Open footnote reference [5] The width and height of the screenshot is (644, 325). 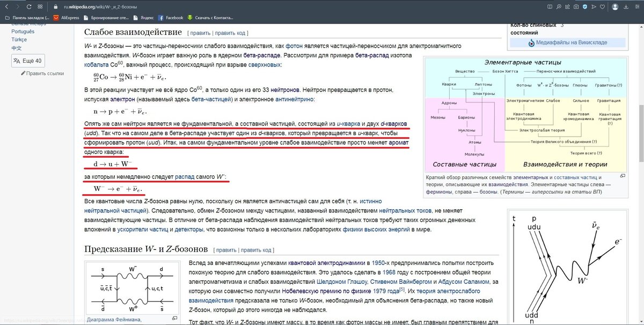[401, 289]
